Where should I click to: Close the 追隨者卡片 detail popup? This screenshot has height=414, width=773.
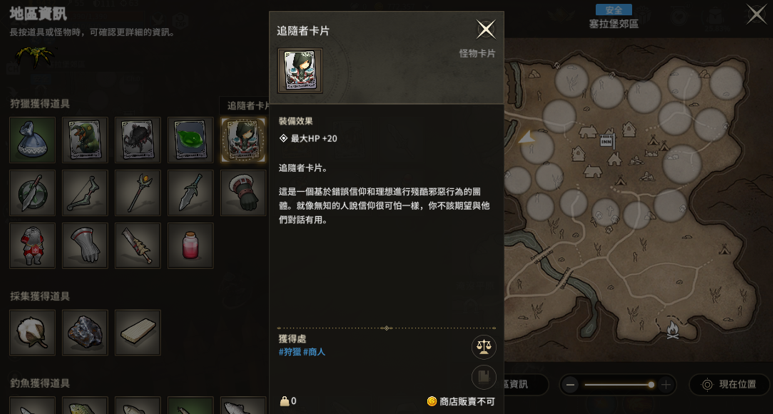pos(486,30)
